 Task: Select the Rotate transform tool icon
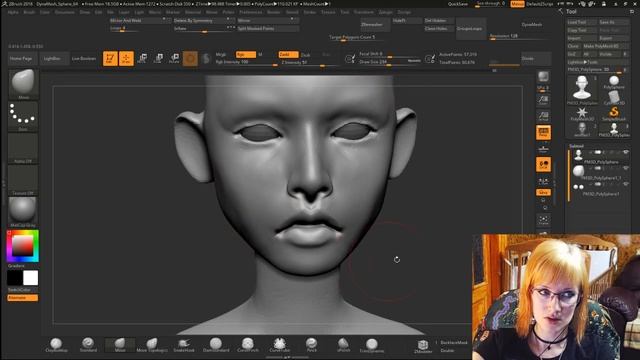tap(174, 58)
